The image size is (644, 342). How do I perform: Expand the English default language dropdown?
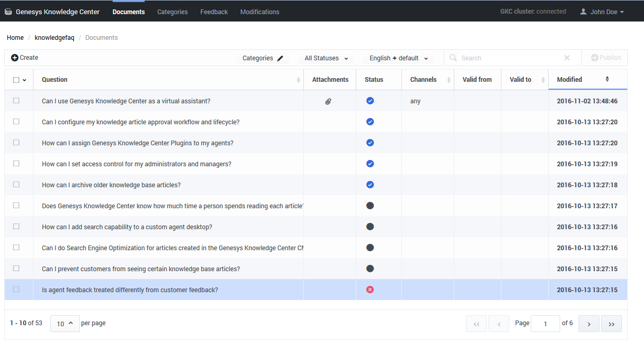(398, 58)
